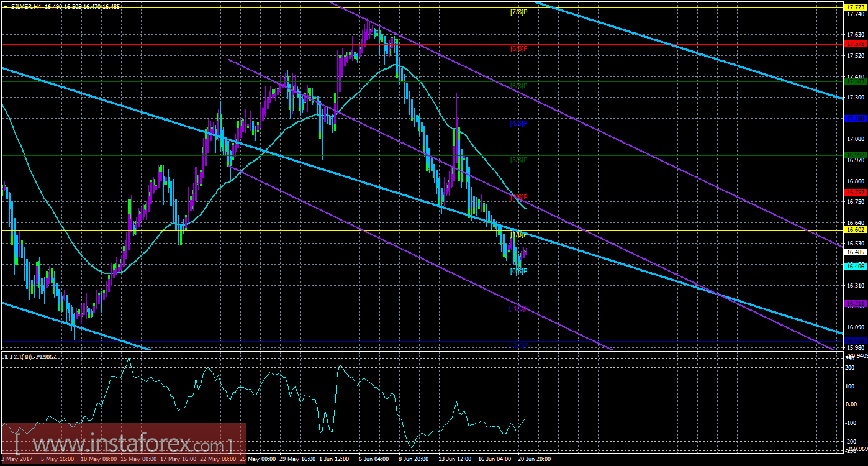Click the 29 May 16:00 time label
The image size is (868, 466).
pos(297,459)
